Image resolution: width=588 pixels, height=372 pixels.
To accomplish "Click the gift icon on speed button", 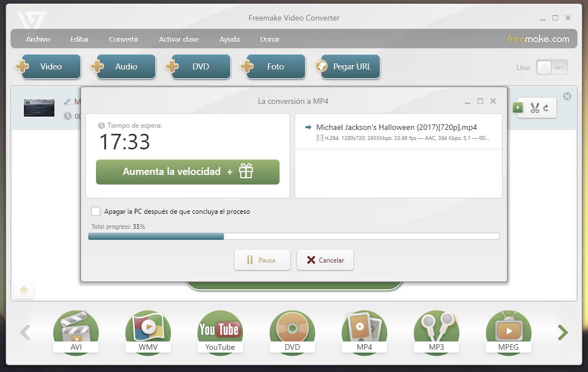I will pyautogui.click(x=246, y=171).
